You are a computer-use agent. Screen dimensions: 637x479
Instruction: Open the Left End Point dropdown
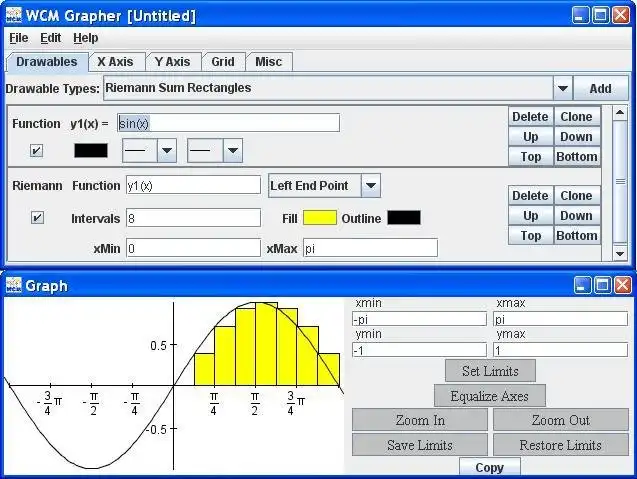[324, 185]
